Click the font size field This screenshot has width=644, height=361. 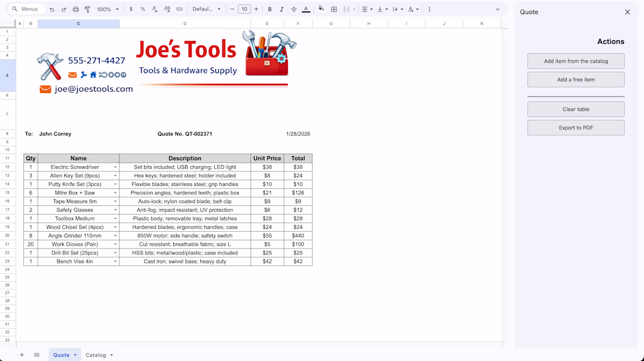(x=244, y=9)
